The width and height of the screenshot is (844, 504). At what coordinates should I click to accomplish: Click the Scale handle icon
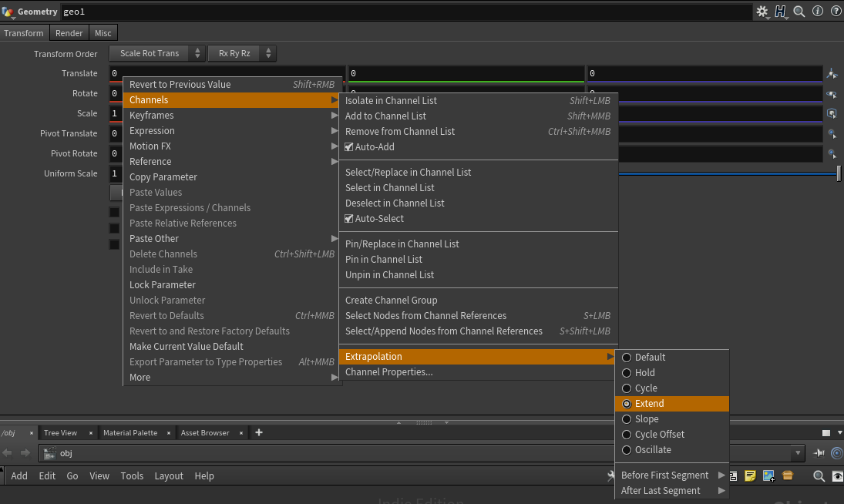click(x=832, y=113)
